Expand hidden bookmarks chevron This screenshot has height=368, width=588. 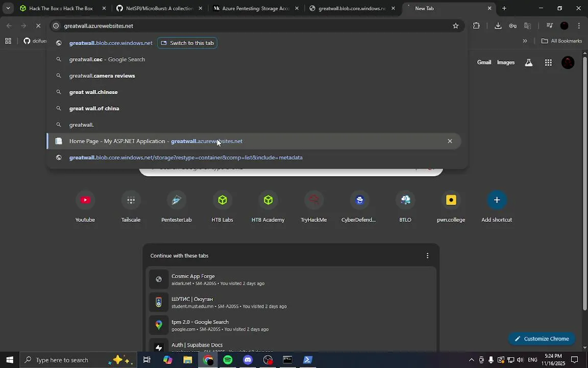point(525,41)
